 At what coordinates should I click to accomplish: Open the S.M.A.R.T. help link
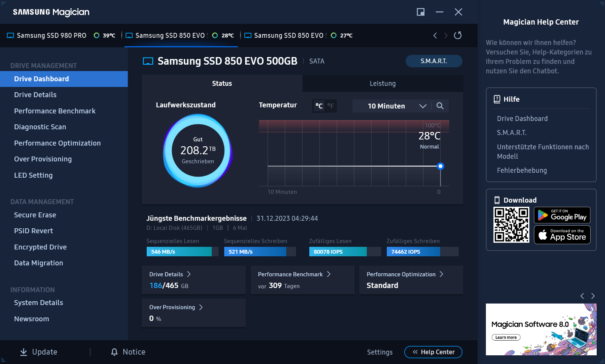[x=512, y=133]
